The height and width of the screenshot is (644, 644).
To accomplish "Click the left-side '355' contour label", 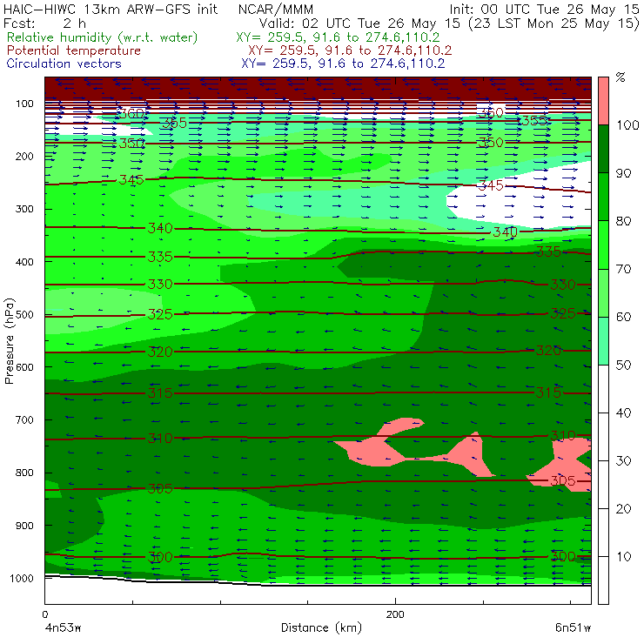I will click(x=174, y=123).
